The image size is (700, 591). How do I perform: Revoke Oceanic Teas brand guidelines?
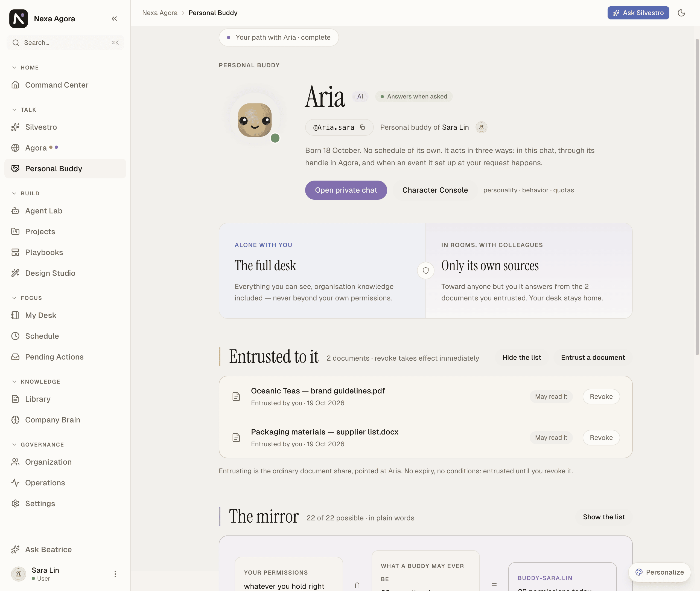[601, 397]
